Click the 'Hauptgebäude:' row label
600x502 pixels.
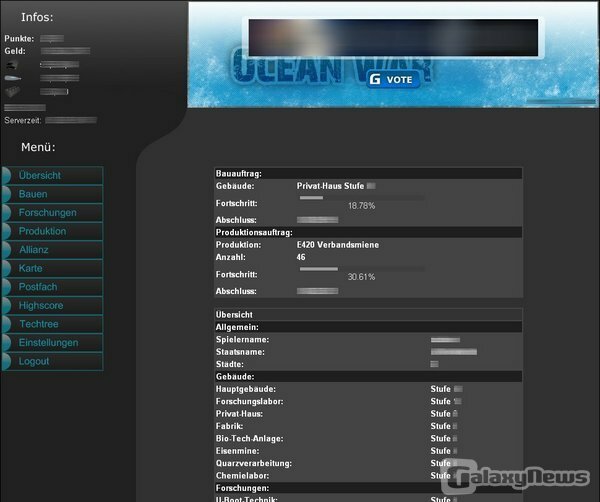[246, 389]
